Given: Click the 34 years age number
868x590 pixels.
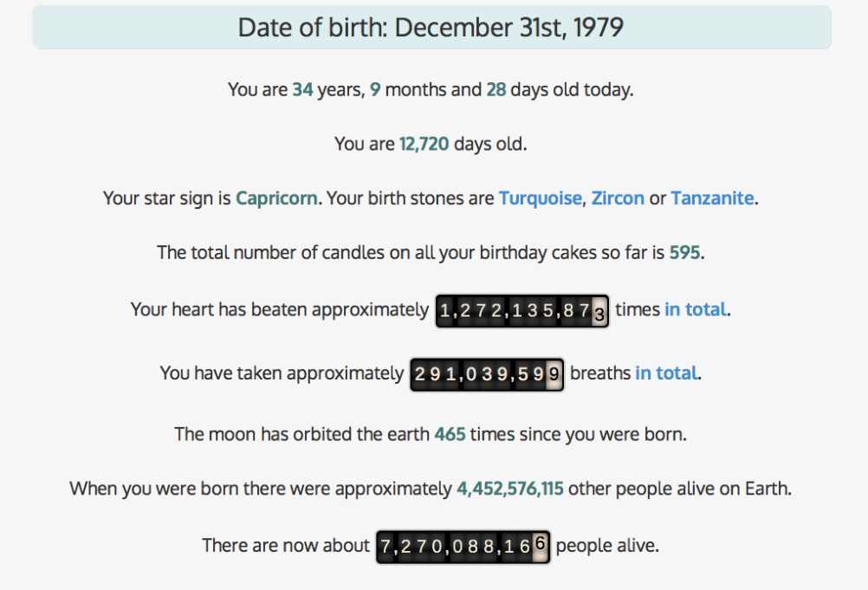Looking at the screenshot, I should coord(303,89).
